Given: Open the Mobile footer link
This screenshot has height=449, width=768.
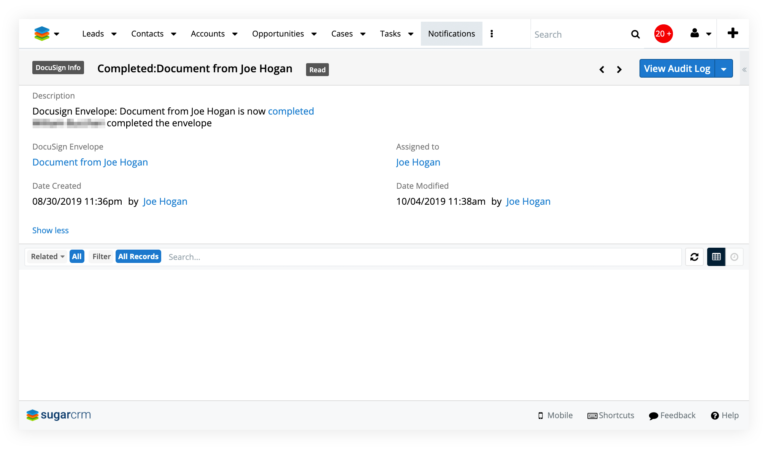Looking at the screenshot, I should (555, 415).
